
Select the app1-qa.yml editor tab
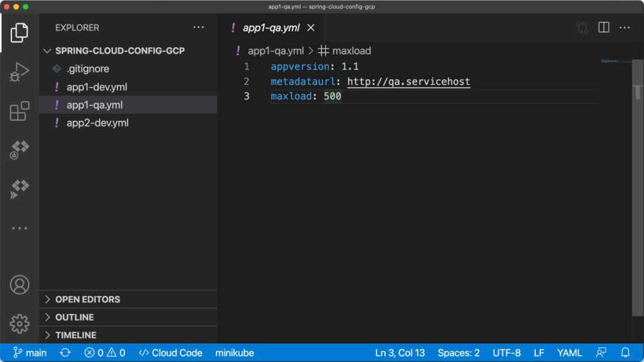pyautogui.click(x=271, y=28)
